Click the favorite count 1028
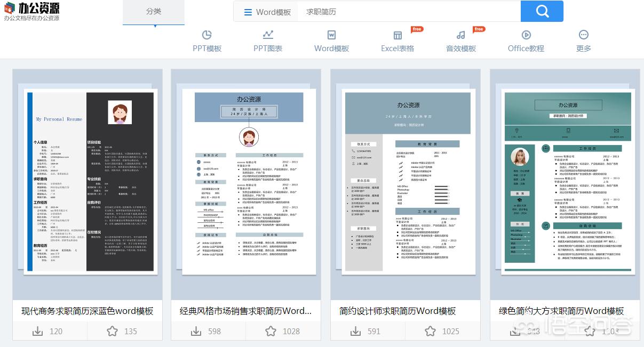The image size is (644, 347). [x=291, y=331]
